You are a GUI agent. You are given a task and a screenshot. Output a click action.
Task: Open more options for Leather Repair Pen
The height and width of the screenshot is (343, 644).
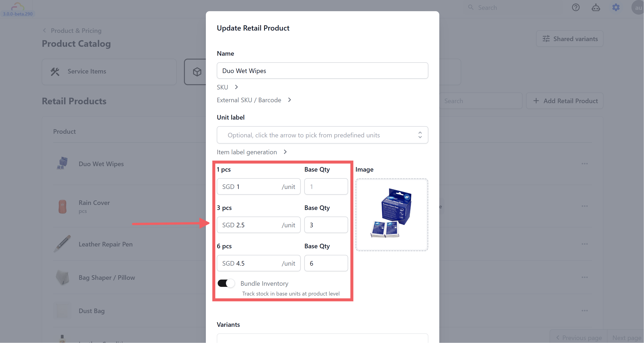tap(584, 244)
